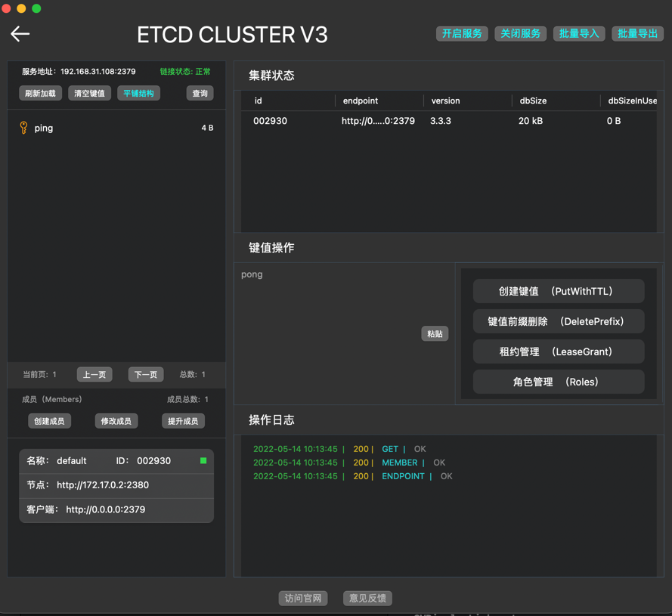Image resolution: width=672 pixels, height=616 pixels.
Task: Click the 粘贴 paste button
Action: tap(435, 333)
